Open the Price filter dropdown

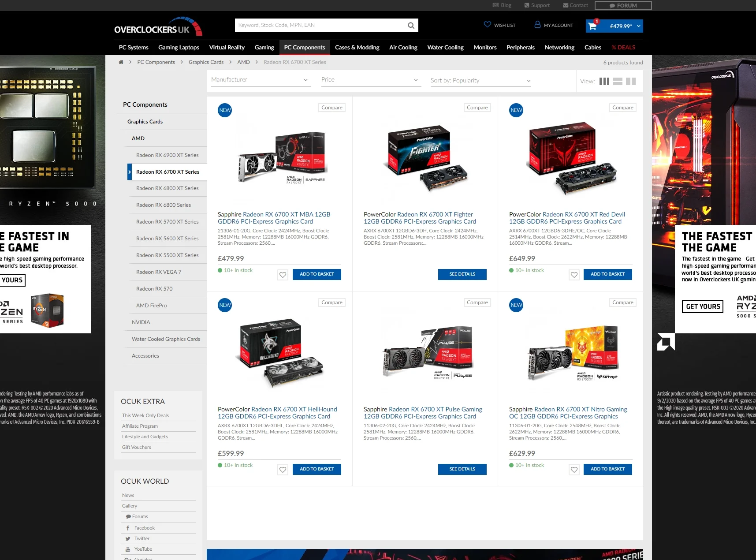(x=371, y=80)
